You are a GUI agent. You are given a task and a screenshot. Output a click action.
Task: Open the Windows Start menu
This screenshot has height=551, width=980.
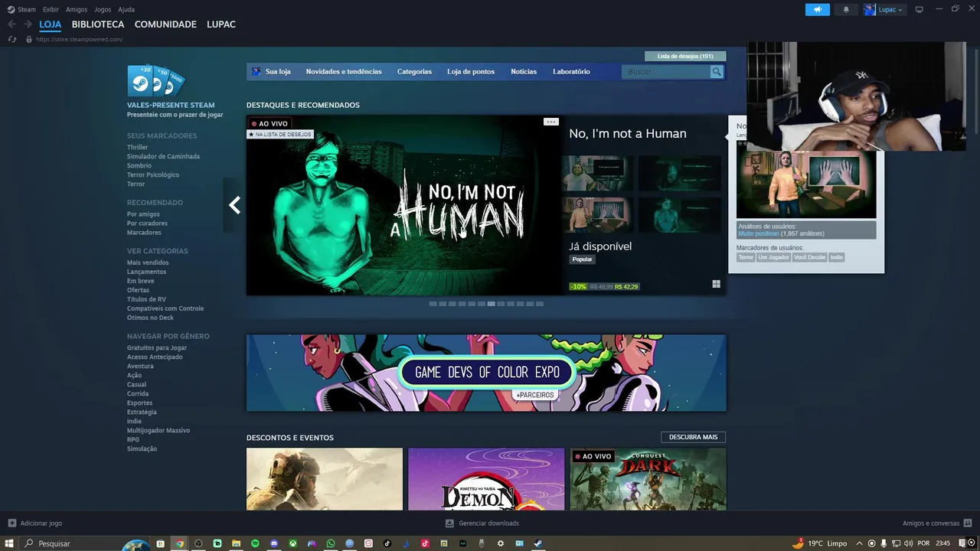point(9,543)
